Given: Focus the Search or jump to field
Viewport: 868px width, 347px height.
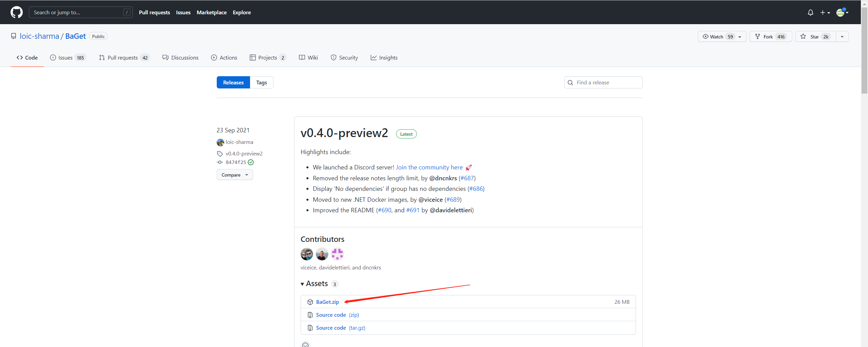Looking at the screenshot, I should pos(81,12).
